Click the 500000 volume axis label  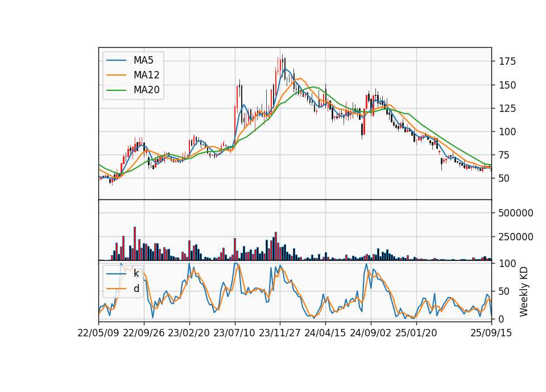(515, 213)
